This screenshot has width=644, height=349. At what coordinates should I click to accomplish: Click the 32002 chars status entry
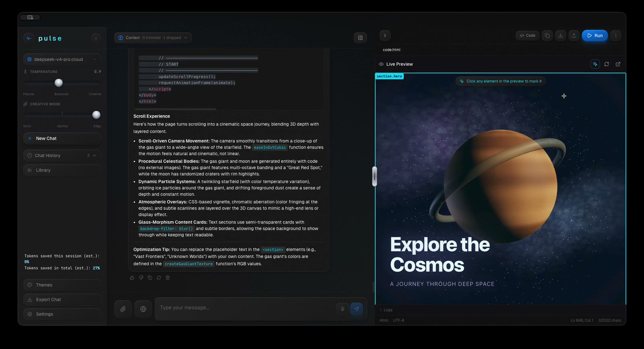609,320
